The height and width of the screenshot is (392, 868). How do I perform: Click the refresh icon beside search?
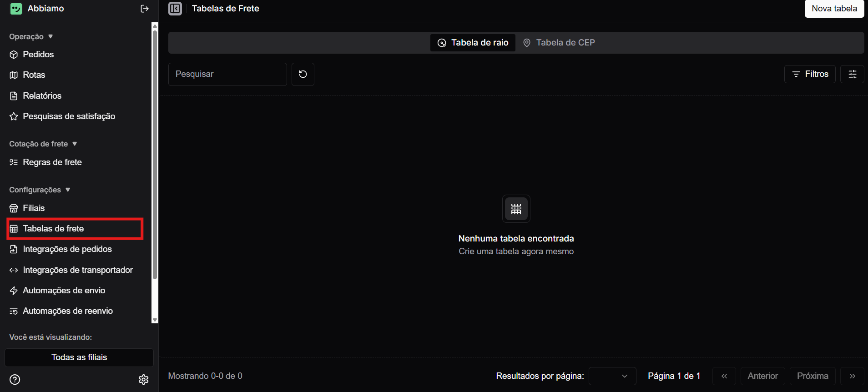click(x=303, y=74)
